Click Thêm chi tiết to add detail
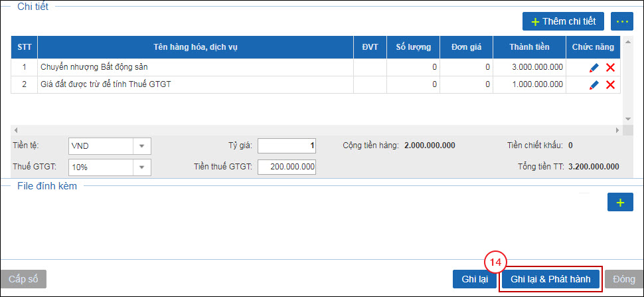The image size is (644, 297). [x=563, y=21]
